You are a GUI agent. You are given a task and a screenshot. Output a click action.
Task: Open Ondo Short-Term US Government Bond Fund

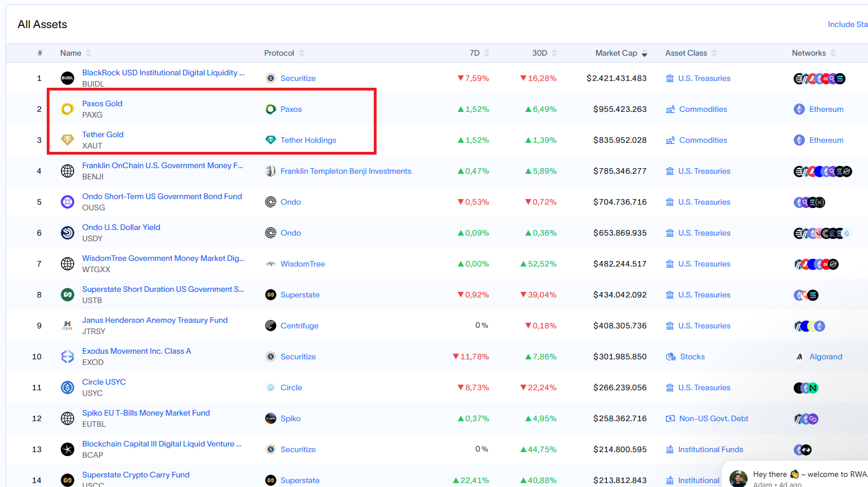tap(162, 196)
